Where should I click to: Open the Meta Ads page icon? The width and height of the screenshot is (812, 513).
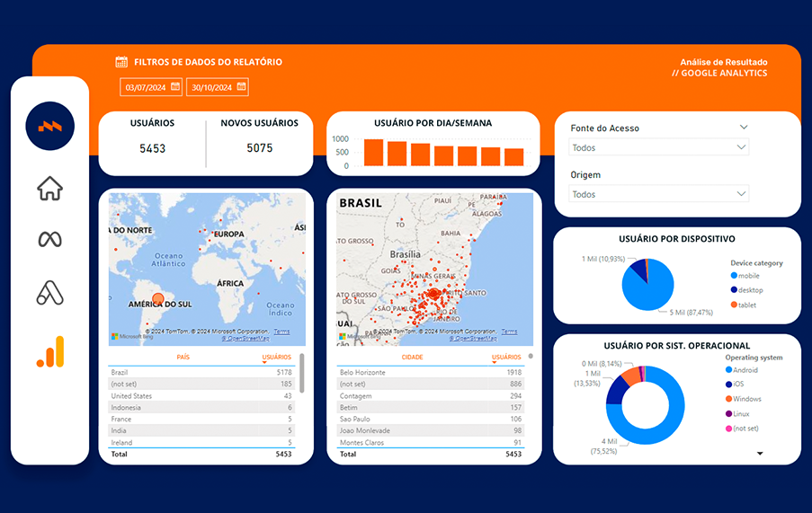click(49, 239)
